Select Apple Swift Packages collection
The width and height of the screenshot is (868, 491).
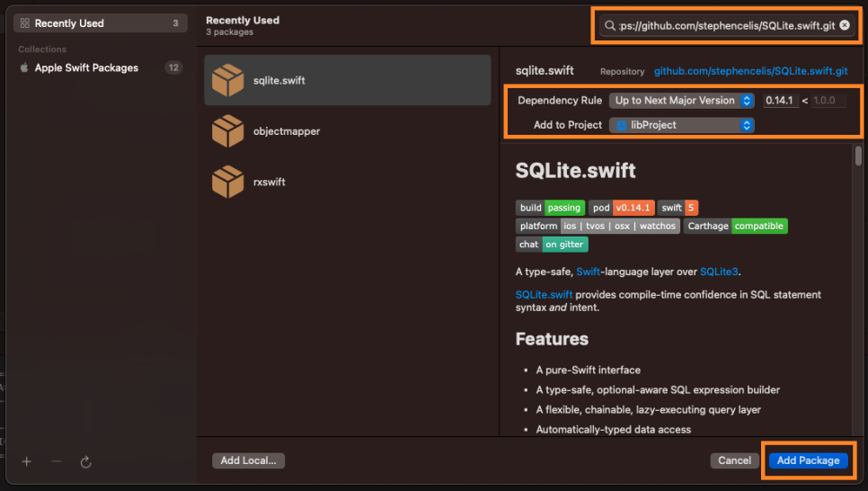coord(101,67)
